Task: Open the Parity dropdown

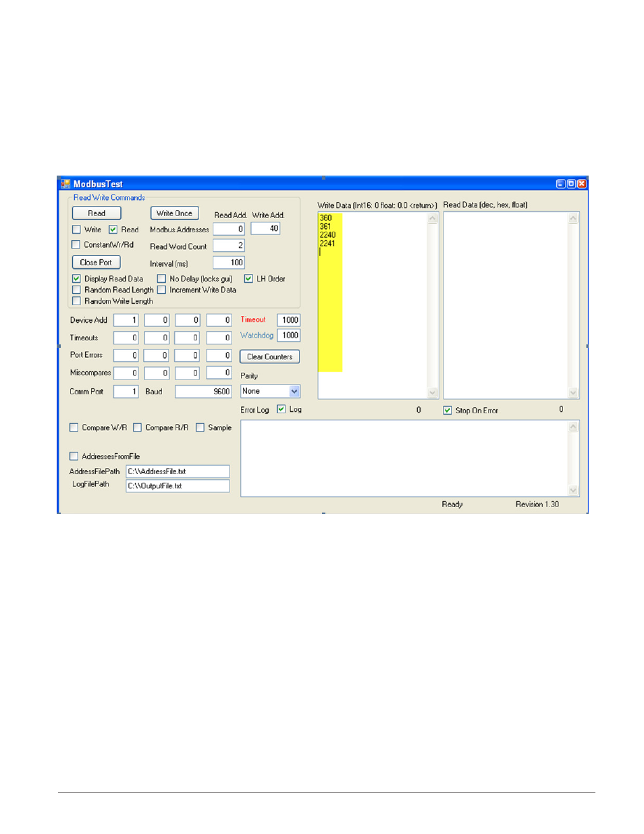Action: click(x=294, y=392)
